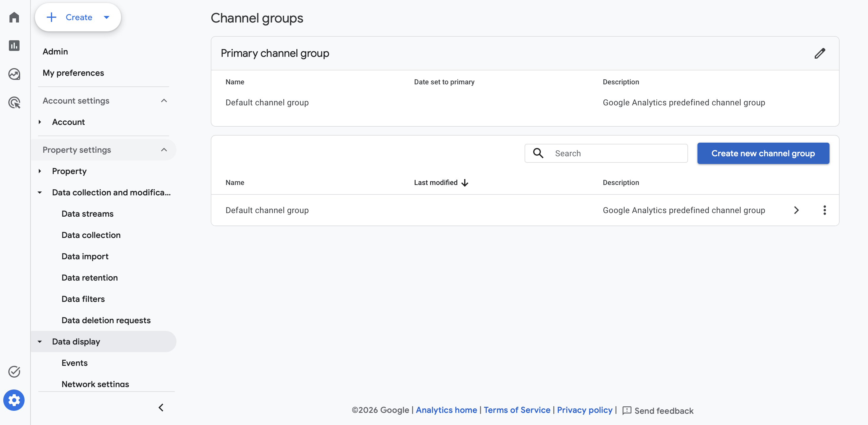Click Create new channel group button
Screen dimensions: 868x425
pyautogui.click(x=763, y=153)
